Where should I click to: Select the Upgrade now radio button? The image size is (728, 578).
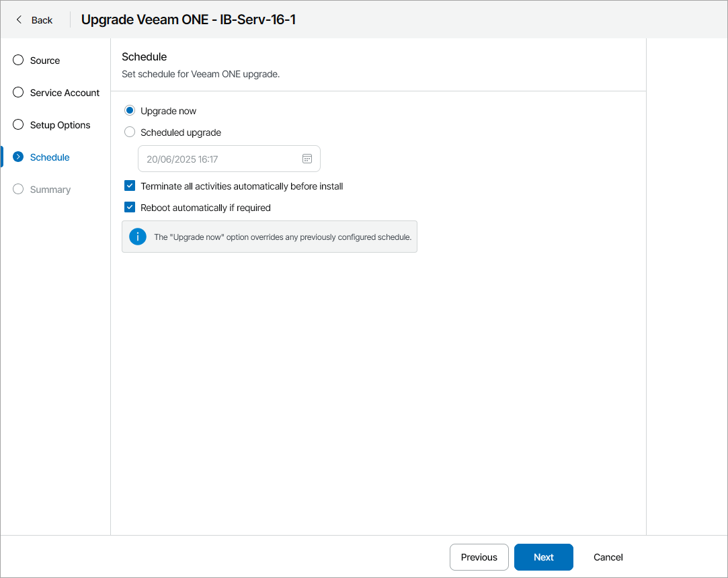(129, 110)
